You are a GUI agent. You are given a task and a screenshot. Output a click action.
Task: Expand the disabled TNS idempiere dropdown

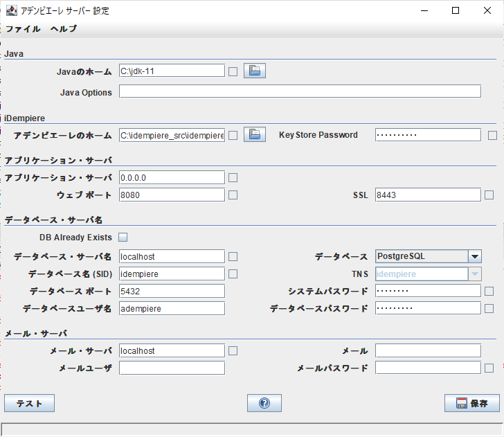click(475, 274)
